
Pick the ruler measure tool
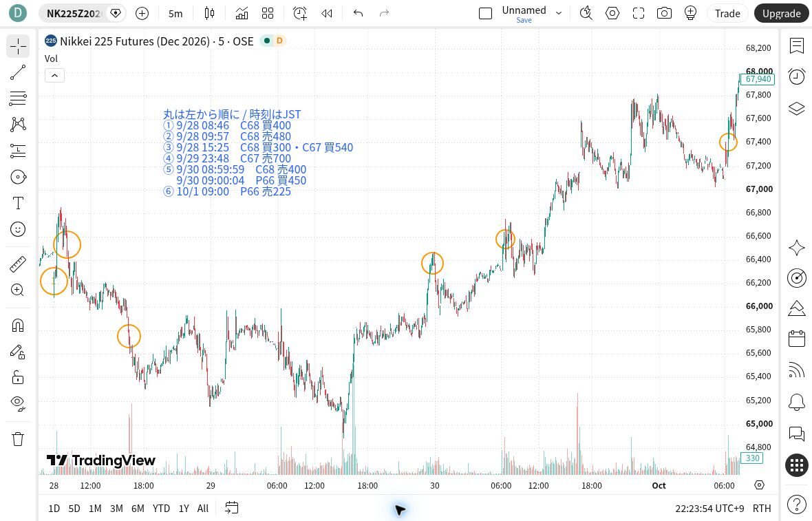18,264
